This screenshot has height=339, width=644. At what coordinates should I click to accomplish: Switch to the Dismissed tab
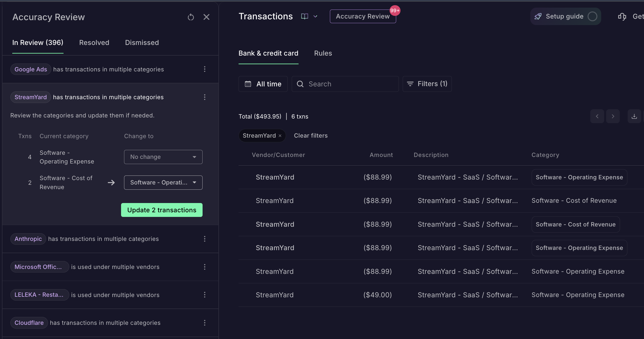142,43
